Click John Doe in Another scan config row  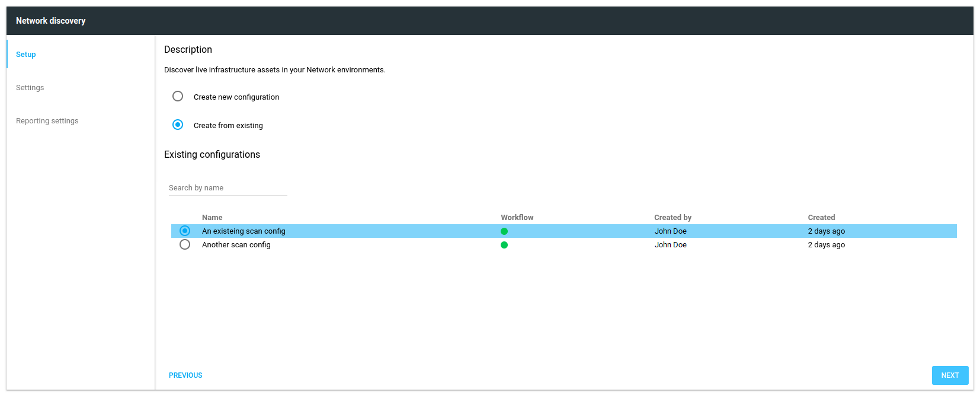(670, 244)
